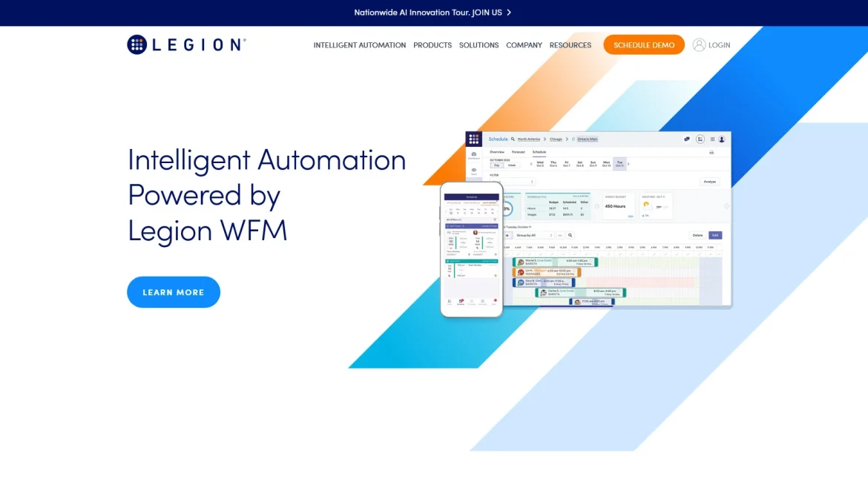Viewport: 868px width, 482px height.
Task: Click the circled list view icon in the mockup
Action: (700, 139)
